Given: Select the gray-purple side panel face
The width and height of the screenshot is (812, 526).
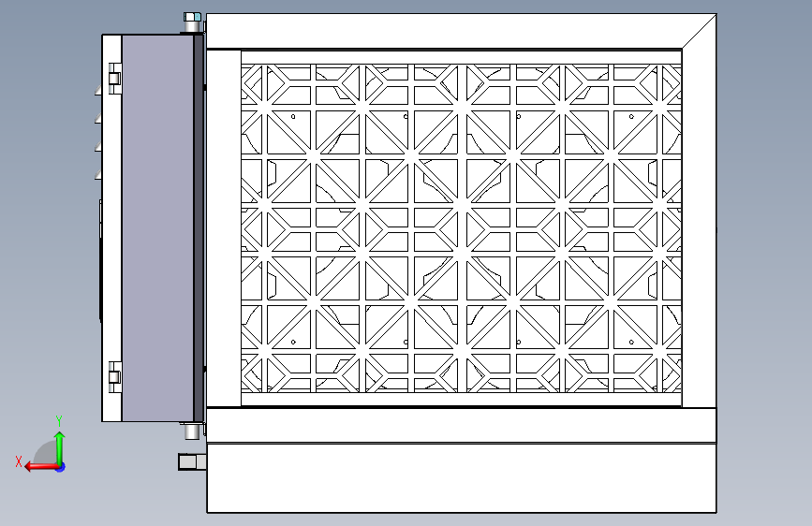Looking at the screenshot, I should (157, 227).
